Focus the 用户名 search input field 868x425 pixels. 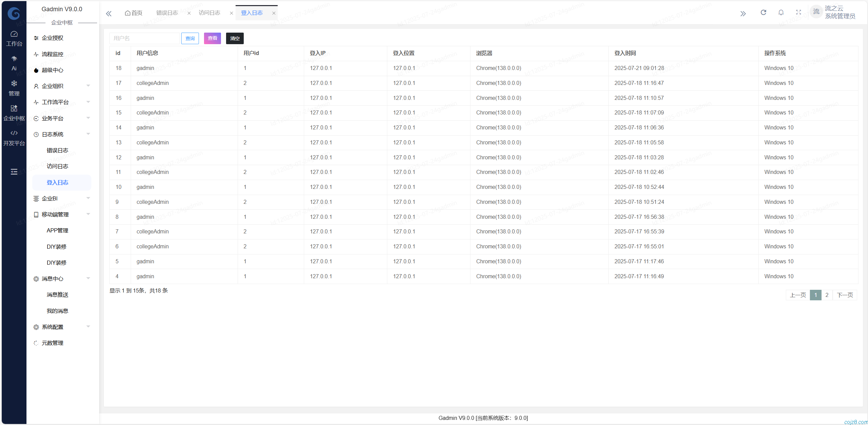pyautogui.click(x=144, y=38)
